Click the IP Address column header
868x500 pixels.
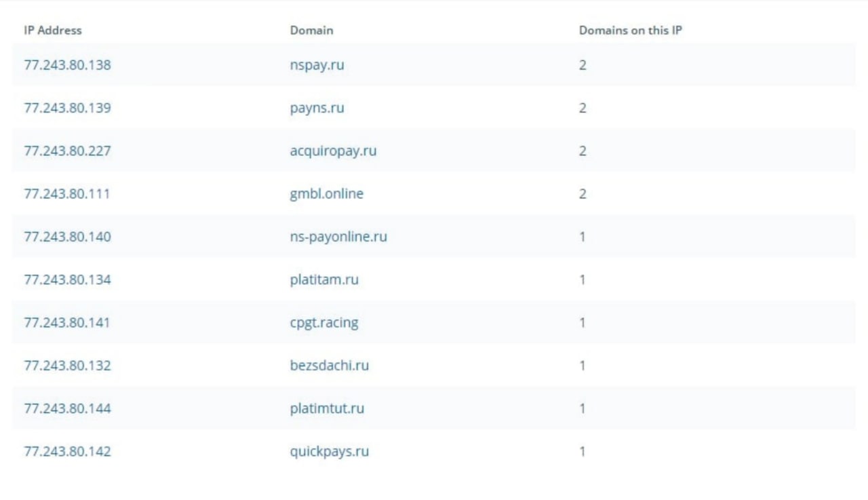[x=53, y=31]
